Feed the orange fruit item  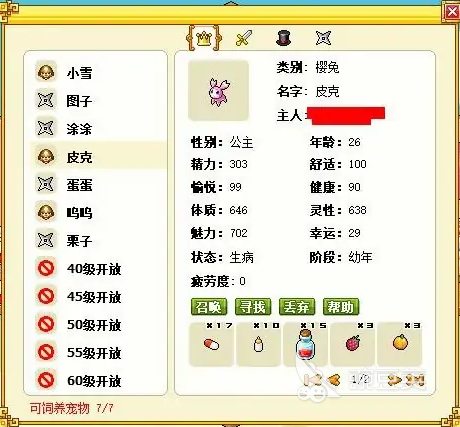coord(400,345)
